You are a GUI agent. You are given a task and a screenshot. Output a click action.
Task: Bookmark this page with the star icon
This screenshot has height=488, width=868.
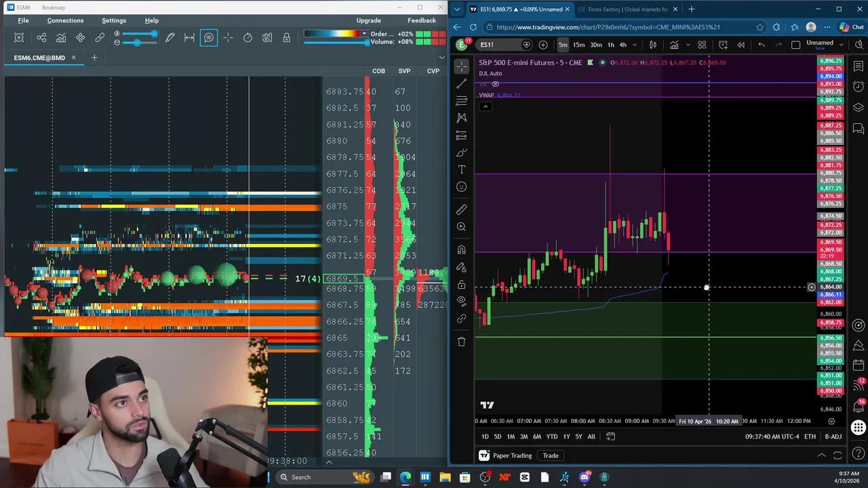point(759,27)
